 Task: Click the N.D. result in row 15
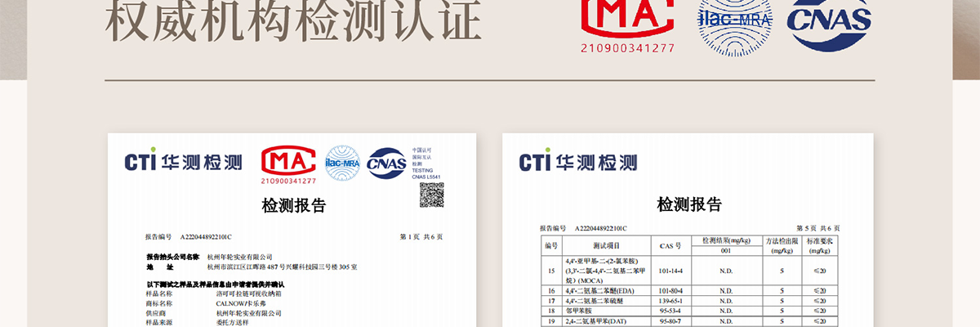[726, 270]
